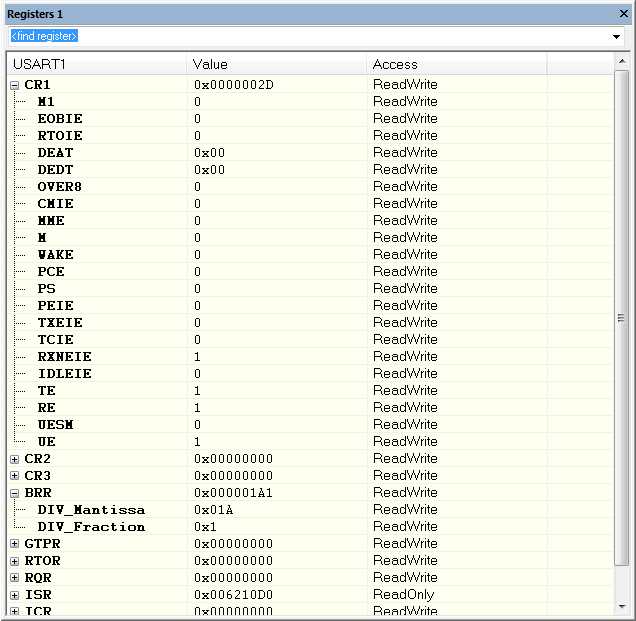Click the vertical scrollbar thumb
The height and width of the screenshot is (621, 636).
(x=621, y=318)
